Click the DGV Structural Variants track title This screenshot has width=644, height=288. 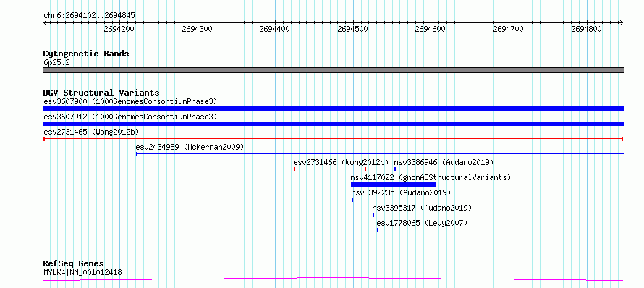point(101,93)
